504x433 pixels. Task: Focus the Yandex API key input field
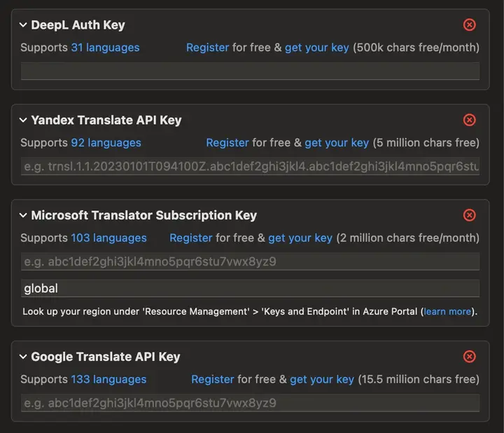pos(251,166)
